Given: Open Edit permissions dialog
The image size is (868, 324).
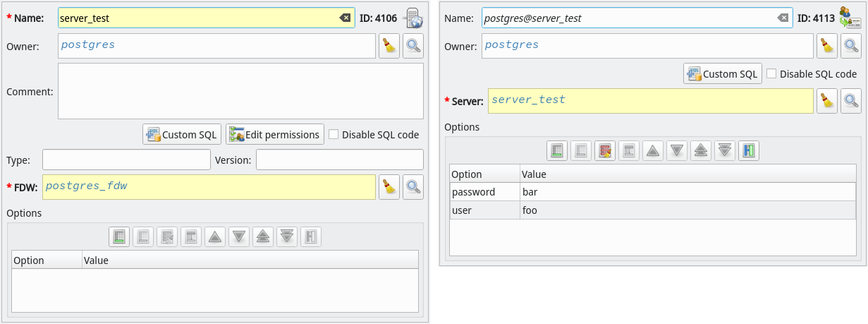Looking at the screenshot, I should (274, 134).
